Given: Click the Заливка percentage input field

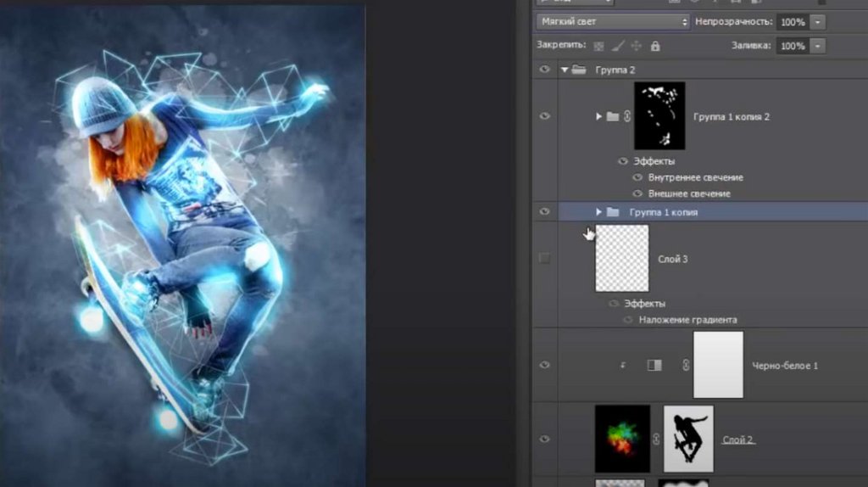Looking at the screenshot, I should (790, 46).
